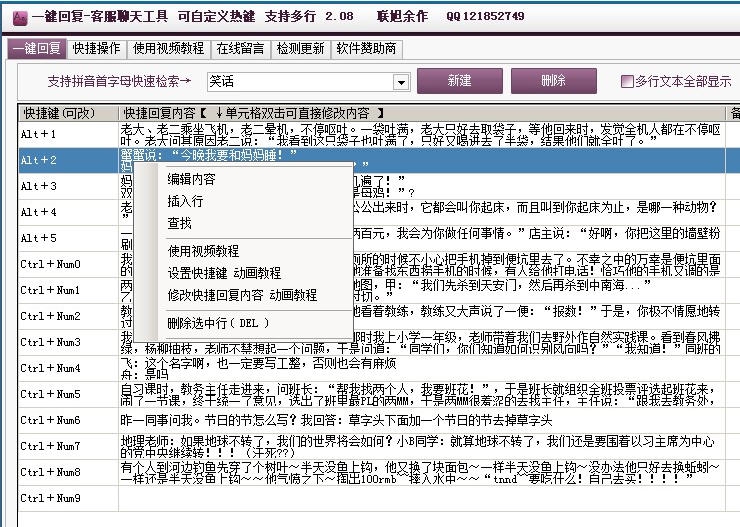Expand the 笑话 category dropdown arrow
740x527 pixels.
tap(401, 82)
